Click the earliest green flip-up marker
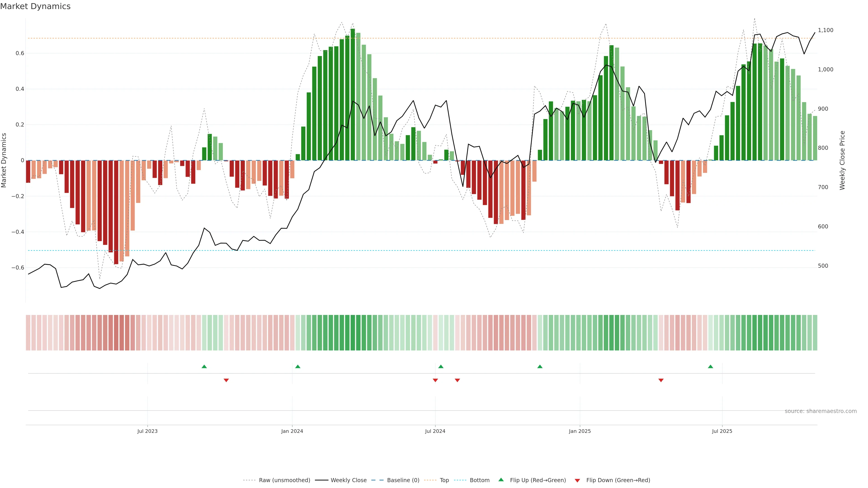 [204, 366]
